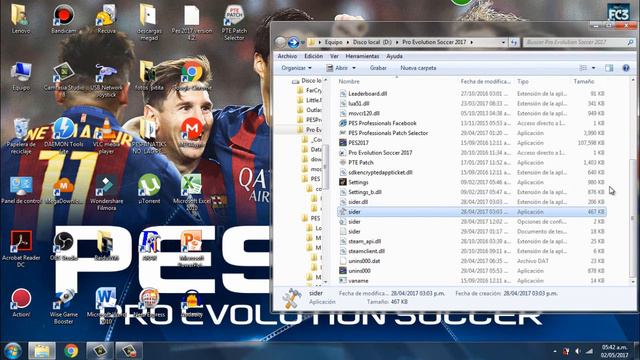Click the Explorer forward navigation arrow
The height and width of the screenshot is (360, 640).
point(293,42)
